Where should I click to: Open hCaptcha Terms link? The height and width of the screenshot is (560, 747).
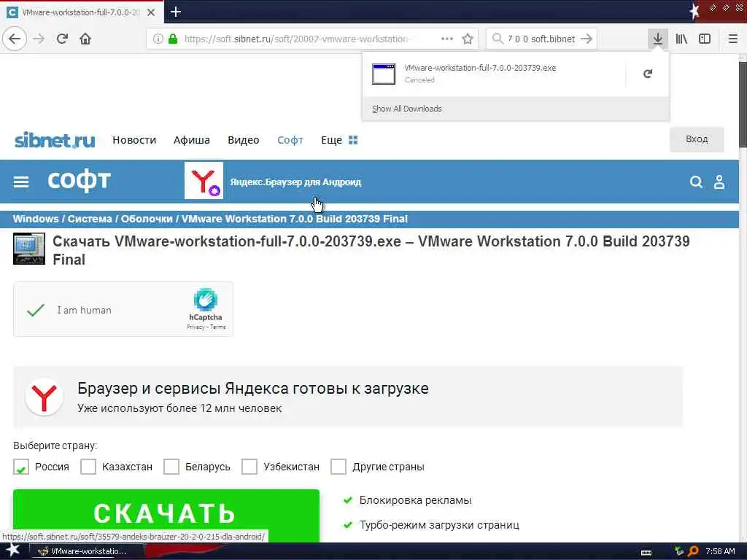[217, 327]
